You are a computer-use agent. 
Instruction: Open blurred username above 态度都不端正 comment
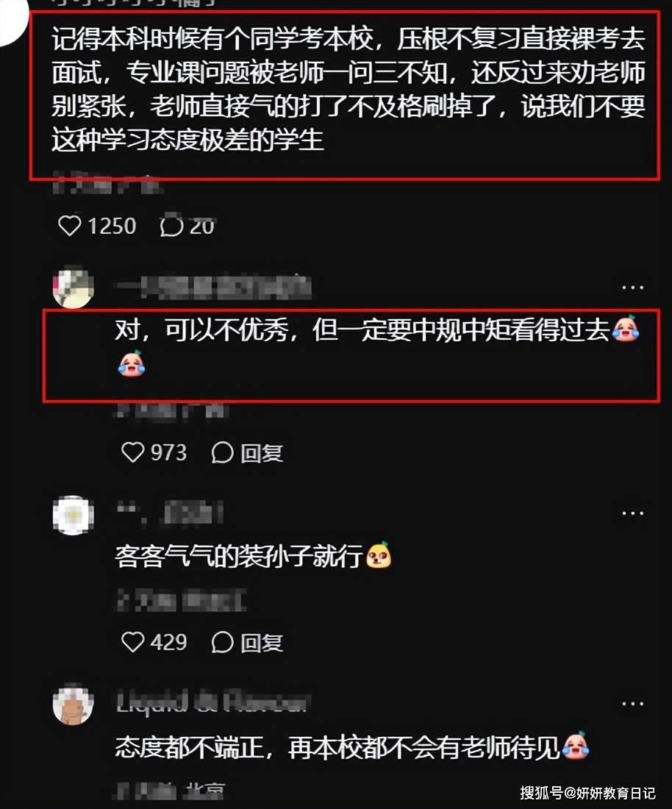(212, 702)
